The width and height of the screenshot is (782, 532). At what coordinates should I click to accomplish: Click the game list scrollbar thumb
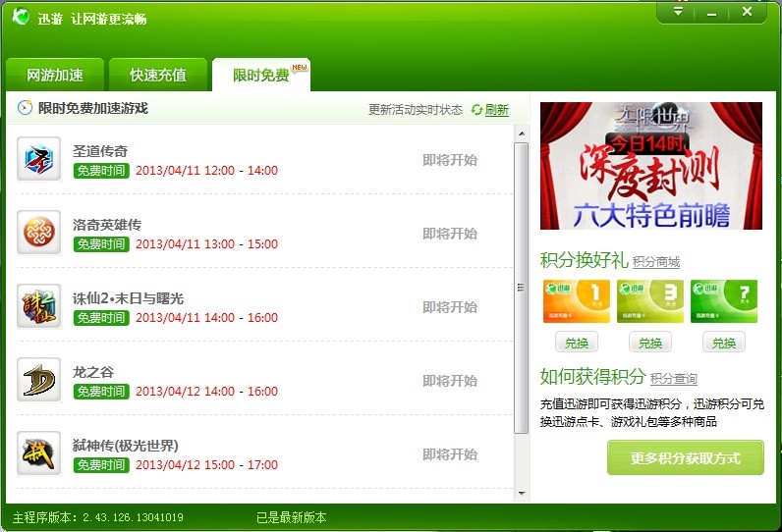(521, 288)
